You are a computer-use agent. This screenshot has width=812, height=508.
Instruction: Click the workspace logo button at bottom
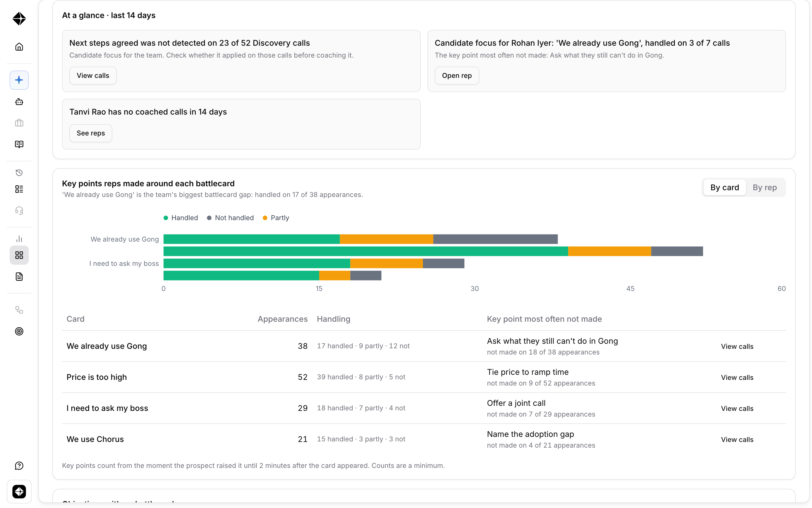[x=19, y=492]
